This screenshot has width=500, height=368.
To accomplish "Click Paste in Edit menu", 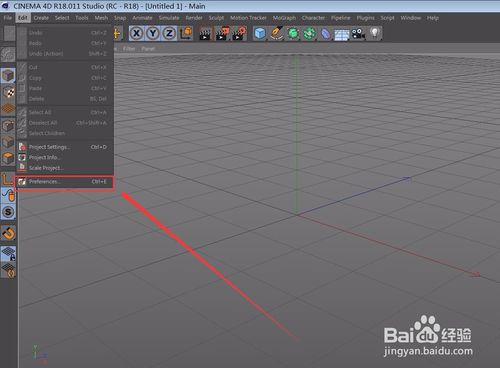I will click(x=65, y=88).
